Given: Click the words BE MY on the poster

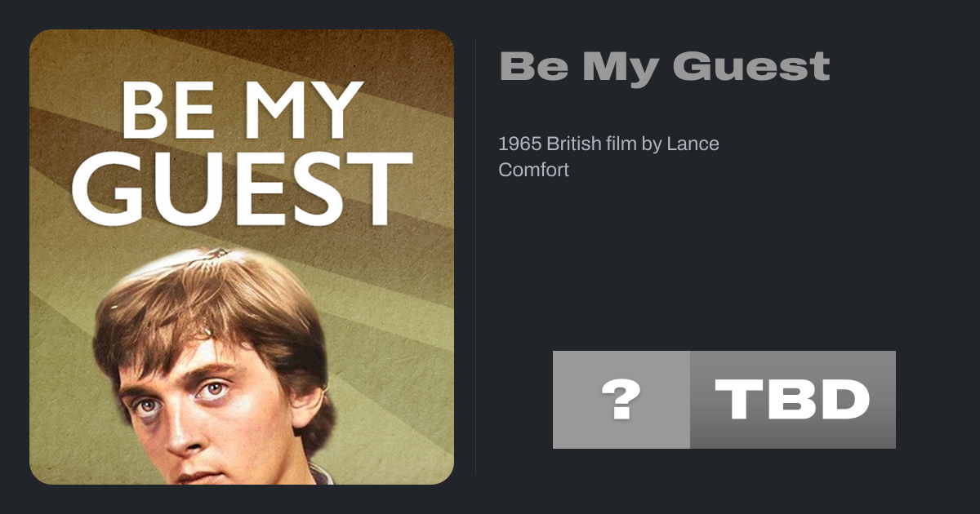Looking at the screenshot, I should (242, 110).
